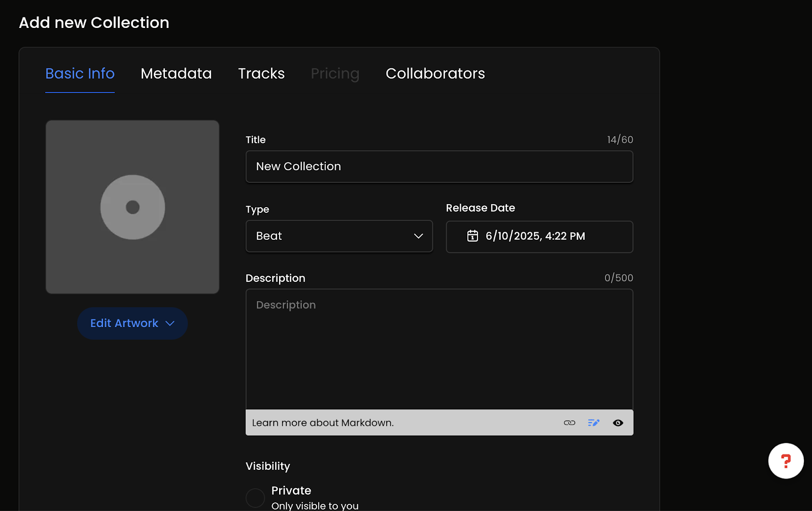Image resolution: width=812 pixels, height=511 pixels.
Task: Go to the Collaborators tab
Action: (435, 74)
